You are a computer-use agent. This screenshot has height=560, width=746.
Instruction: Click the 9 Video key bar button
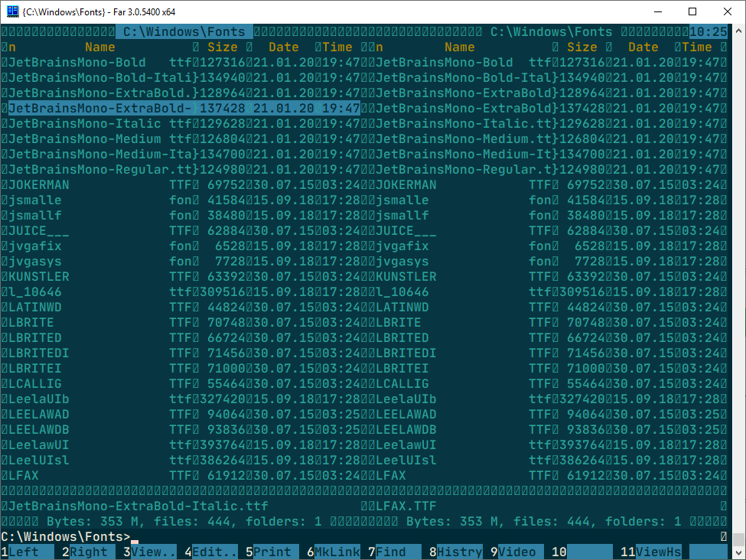pyautogui.click(x=516, y=552)
